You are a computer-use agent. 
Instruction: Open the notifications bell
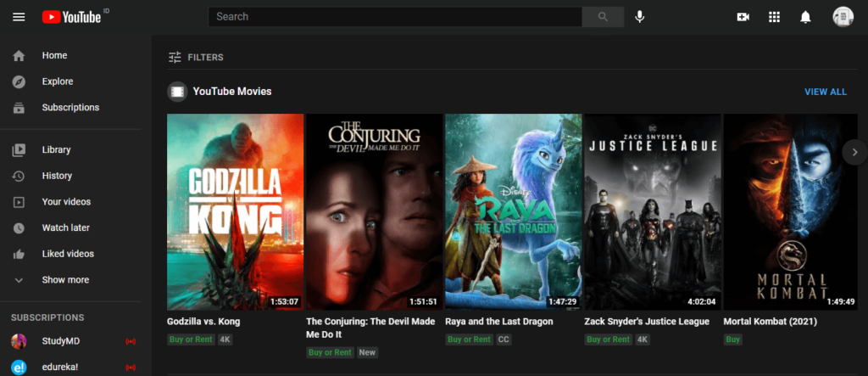pyautogui.click(x=805, y=17)
